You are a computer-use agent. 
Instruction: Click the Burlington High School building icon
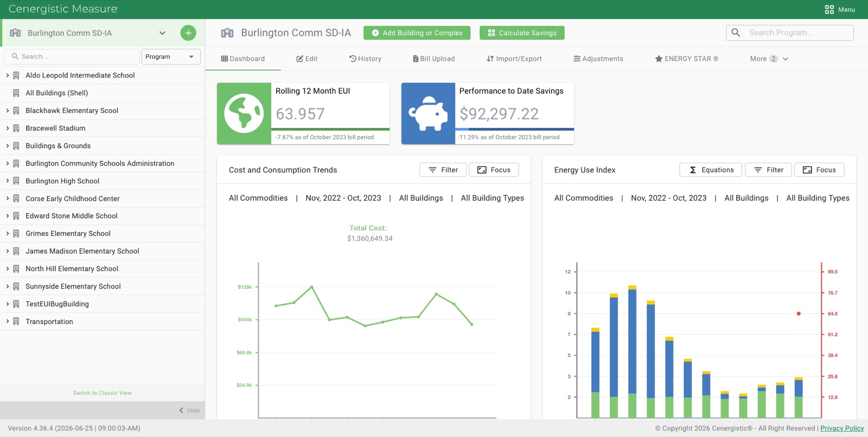tap(16, 181)
